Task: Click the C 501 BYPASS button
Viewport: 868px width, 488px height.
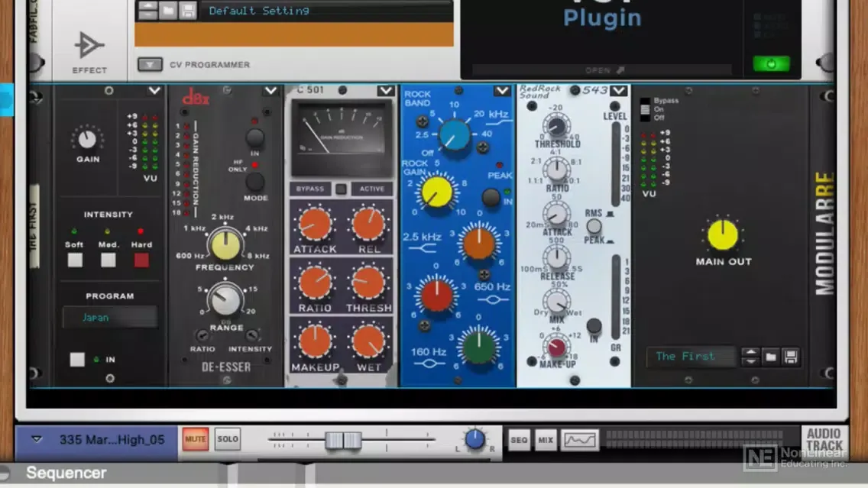Action: (310, 189)
